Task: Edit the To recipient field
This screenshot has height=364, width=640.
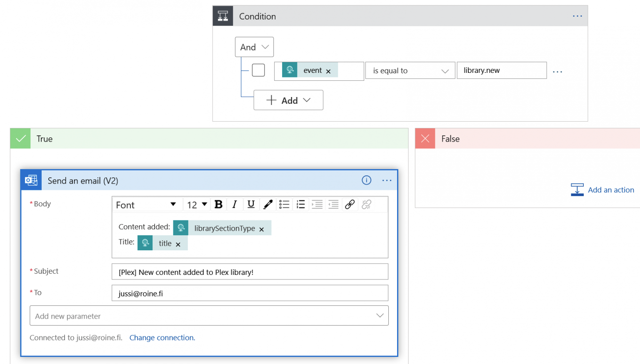Action: (x=250, y=293)
